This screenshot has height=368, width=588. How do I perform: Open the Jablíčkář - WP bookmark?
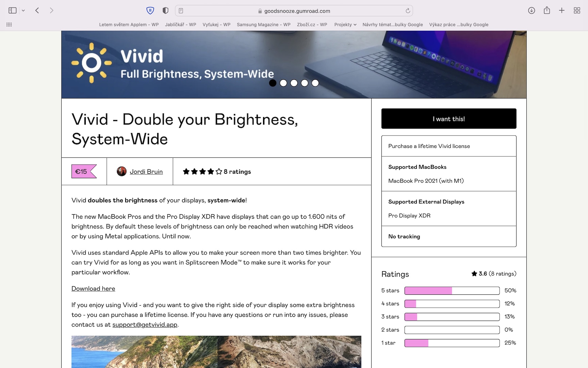click(180, 25)
